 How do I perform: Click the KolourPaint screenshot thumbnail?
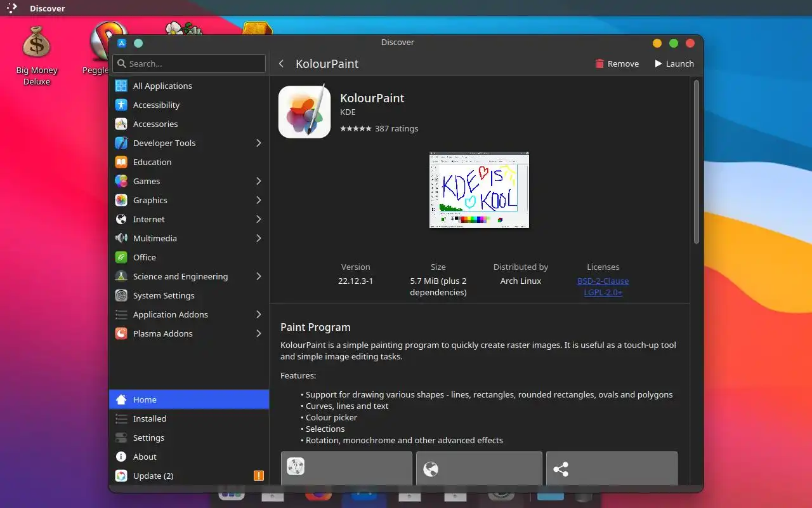pos(479,190)
